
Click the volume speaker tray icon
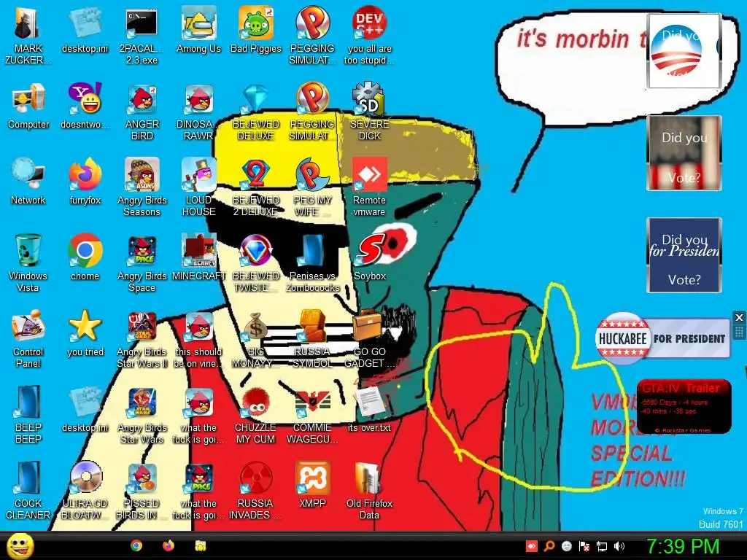pos(619,546)
